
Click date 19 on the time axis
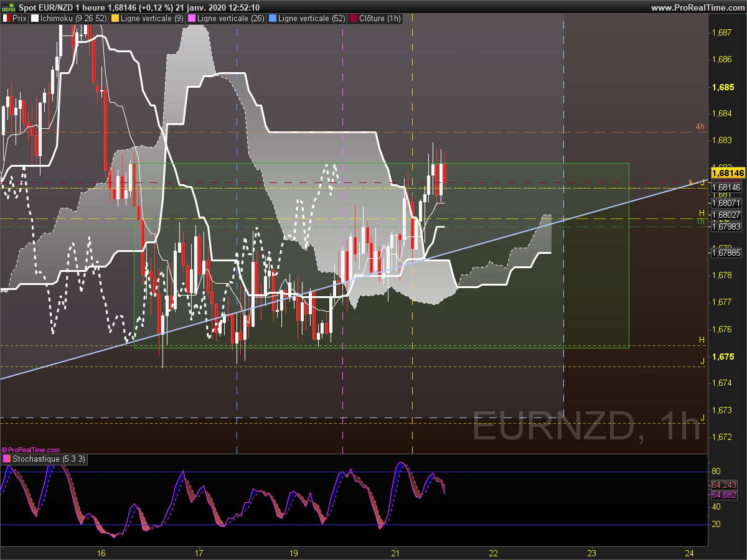(294, 553)
